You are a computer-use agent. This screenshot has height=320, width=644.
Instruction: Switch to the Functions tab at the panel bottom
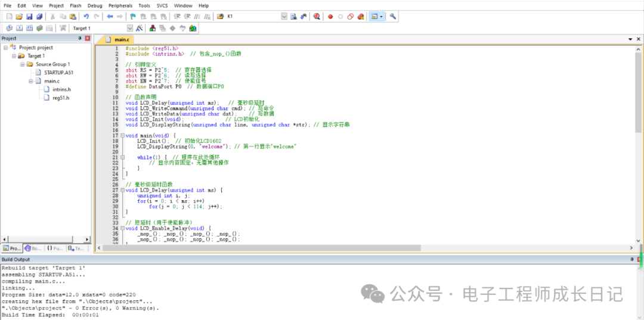pos(55,248)
